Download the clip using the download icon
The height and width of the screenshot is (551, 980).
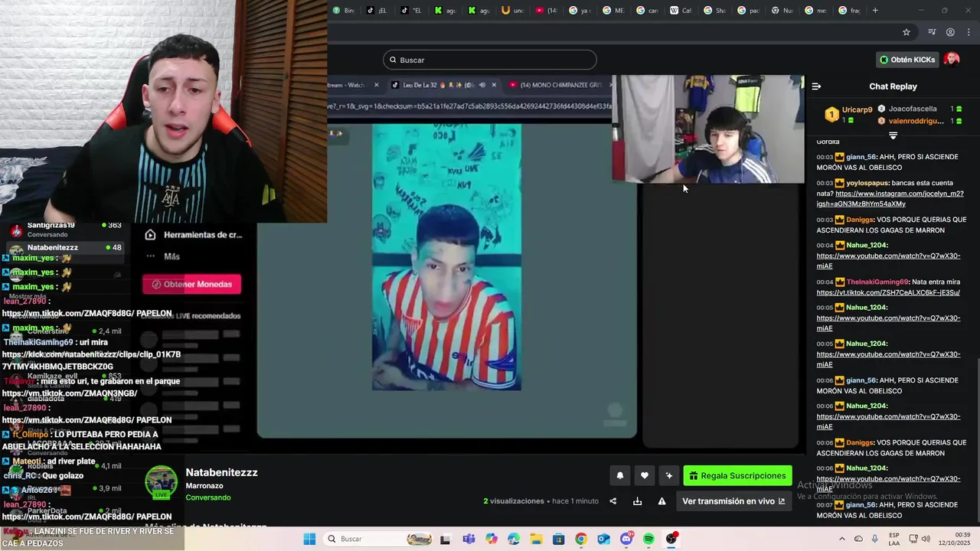click(637, 501)
